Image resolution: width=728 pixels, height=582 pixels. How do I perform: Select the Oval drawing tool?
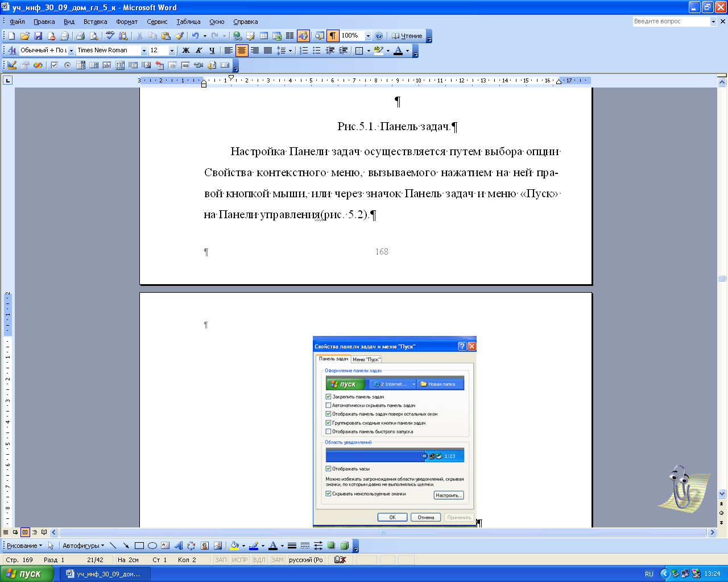pyautogui.click(x=152, y=546)
